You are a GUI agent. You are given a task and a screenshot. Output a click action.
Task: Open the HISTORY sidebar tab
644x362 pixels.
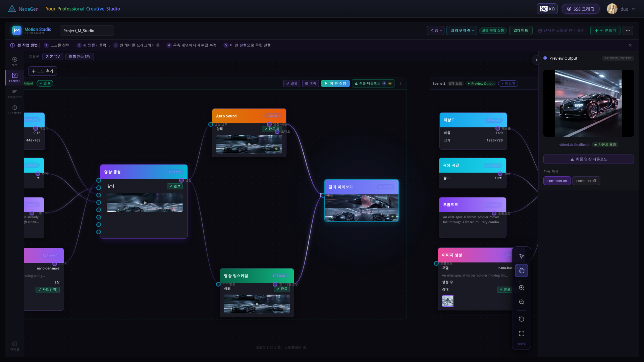pyautogui.click(x=15, y=110)
